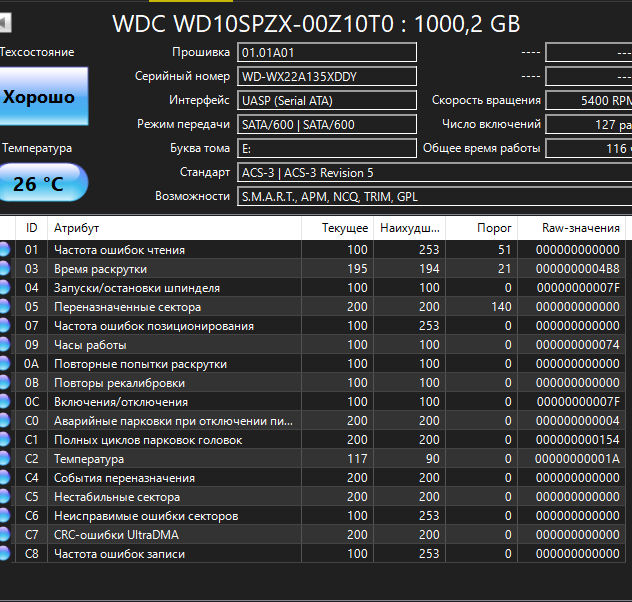
Task: Click the 26 °C temperature button
Action: tap(43, 183)
